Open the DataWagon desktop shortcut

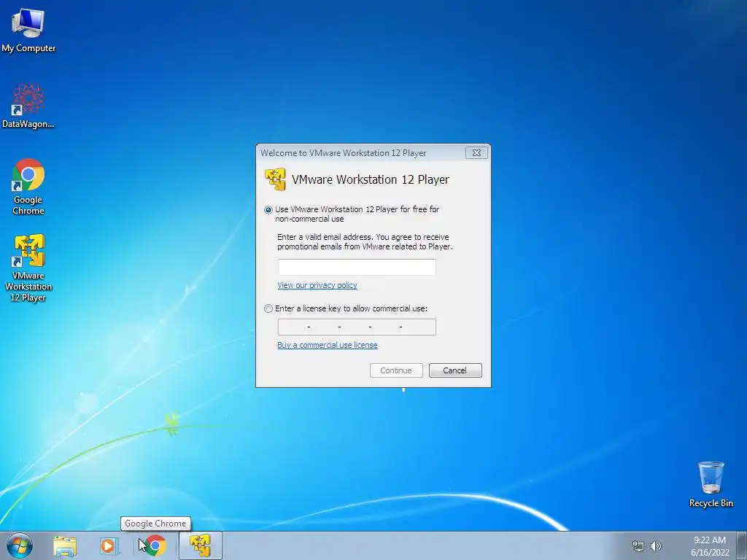point(28,106)
